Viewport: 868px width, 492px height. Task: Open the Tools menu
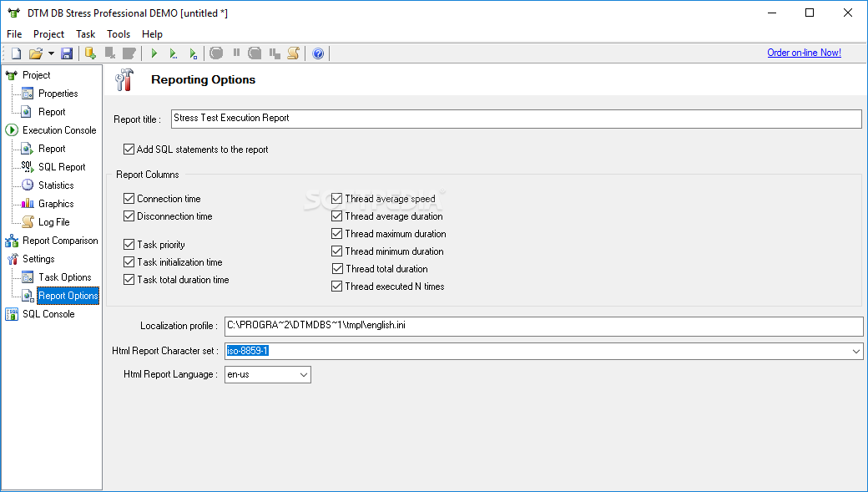[119, 34]
